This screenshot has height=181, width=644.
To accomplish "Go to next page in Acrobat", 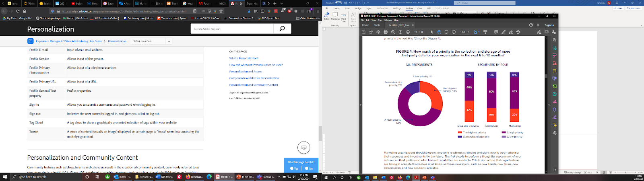I will point(408,32).
